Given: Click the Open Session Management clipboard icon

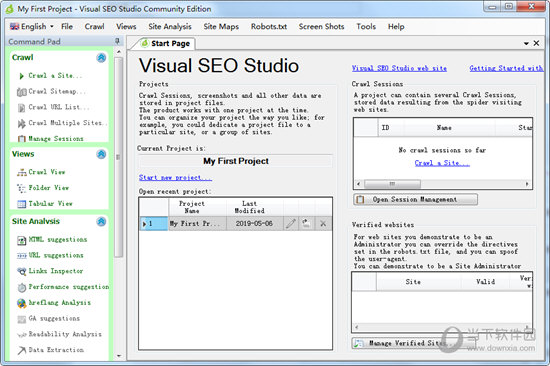Looking at the screenshot, I should (x=360, y=199).
